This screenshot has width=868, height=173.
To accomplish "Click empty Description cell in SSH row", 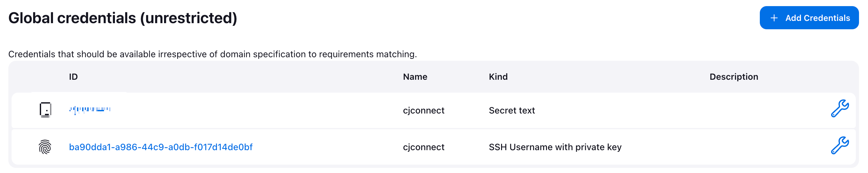I will point(765,147).
